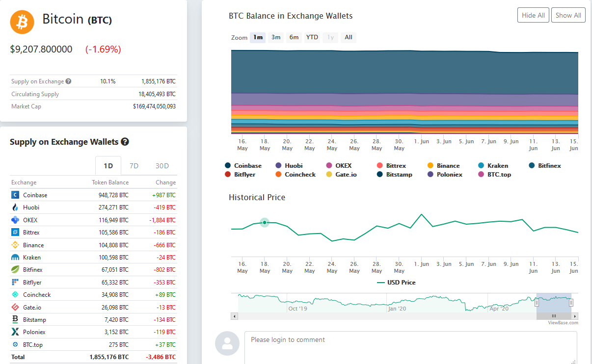Toggle Huobi series in the chart legend
Screen dimensions: 592x364
[289, 166]
